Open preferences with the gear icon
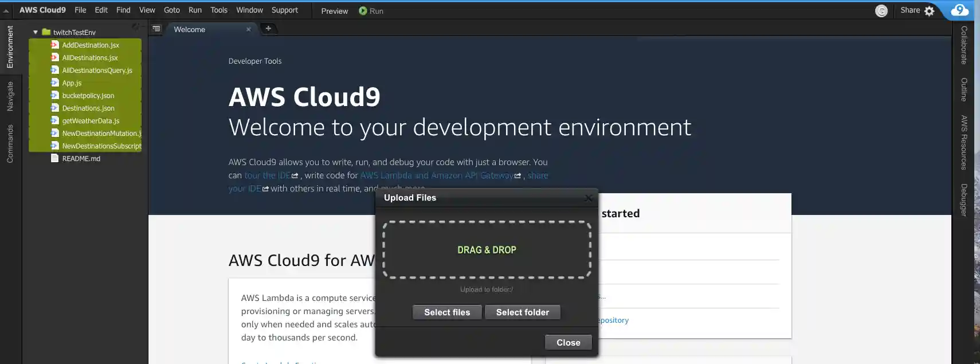 930,11
